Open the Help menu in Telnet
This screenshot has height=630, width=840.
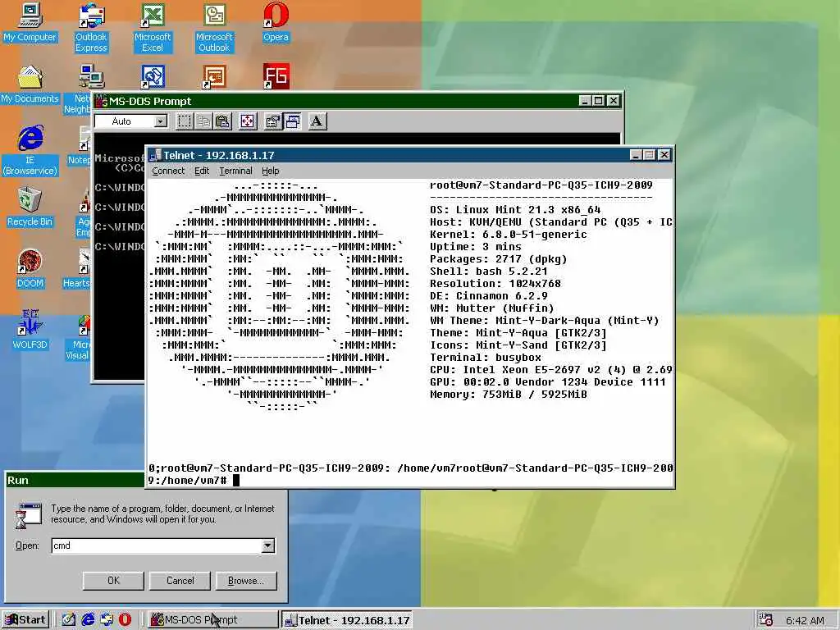[x=271, y=171]
